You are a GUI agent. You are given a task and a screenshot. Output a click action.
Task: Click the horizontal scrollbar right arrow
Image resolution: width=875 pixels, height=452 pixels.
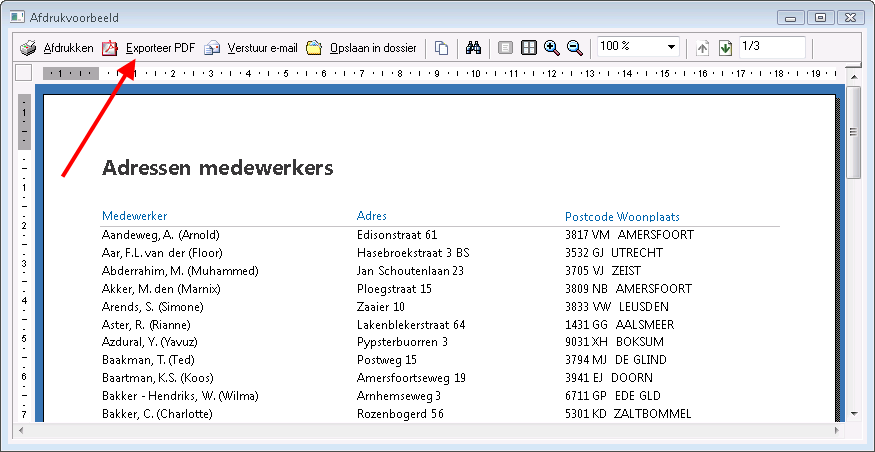tap(836, 430)
